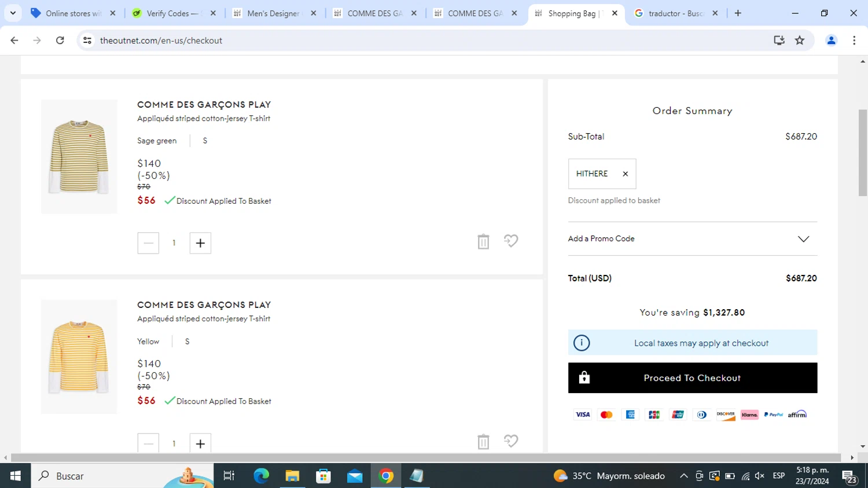
Task: Open the tab search dropdown
Action: pyautogui.click(x=13, y=13)
